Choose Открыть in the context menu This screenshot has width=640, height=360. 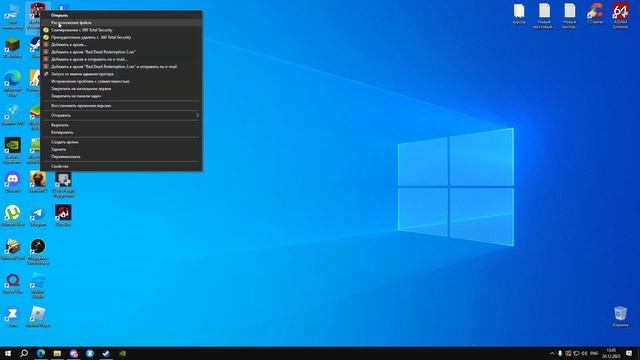[x=121, y=16]
